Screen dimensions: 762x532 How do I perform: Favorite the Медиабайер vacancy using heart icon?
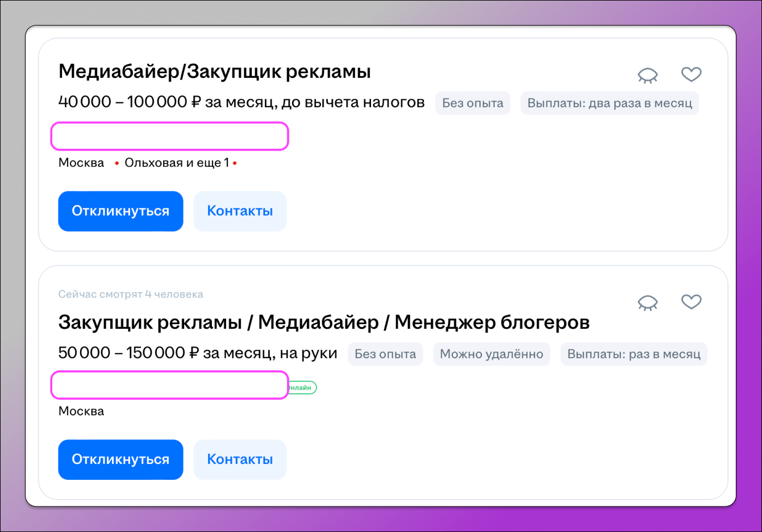(692, 74)
